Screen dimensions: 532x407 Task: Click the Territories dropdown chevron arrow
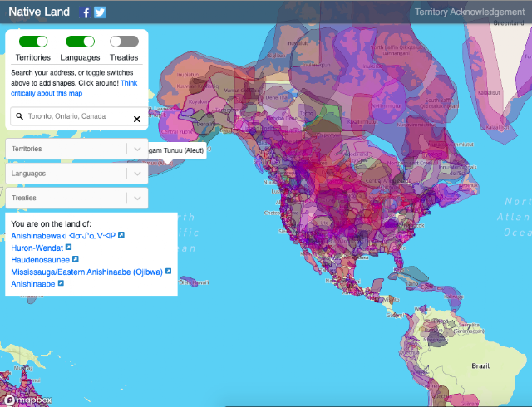(x=137, y=149)
